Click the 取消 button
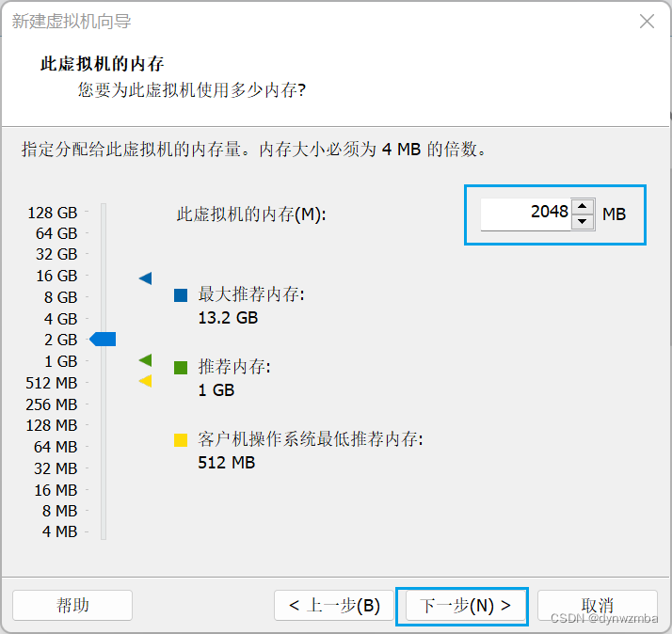The image size is (672, 634). (597, 605)
